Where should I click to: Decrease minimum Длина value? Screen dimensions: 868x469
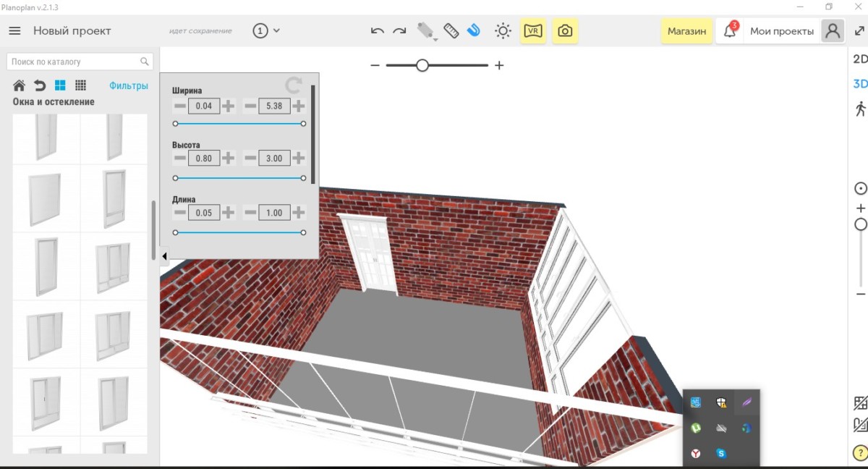(179, 212)
